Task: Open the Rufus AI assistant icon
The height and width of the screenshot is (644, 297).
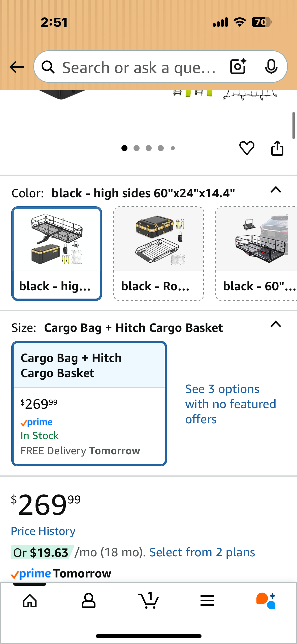Action: pyautogui.click(x=266, y=601)
